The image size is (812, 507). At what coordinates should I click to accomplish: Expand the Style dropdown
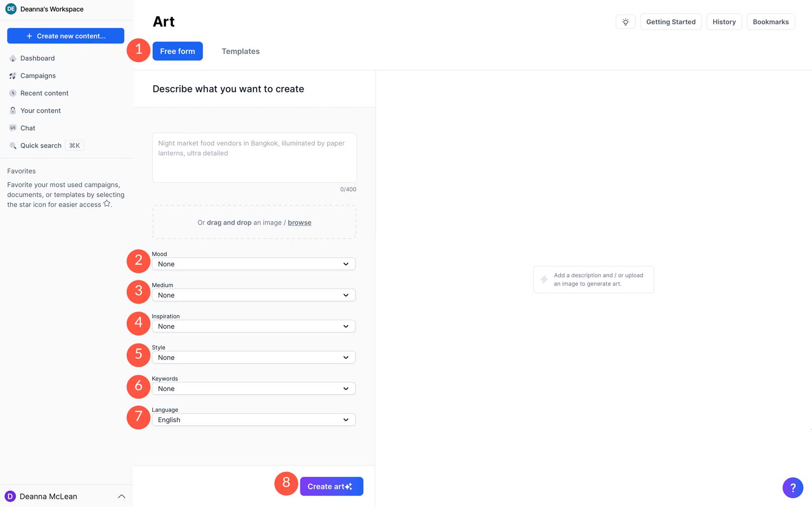click(x=254, y=357)
